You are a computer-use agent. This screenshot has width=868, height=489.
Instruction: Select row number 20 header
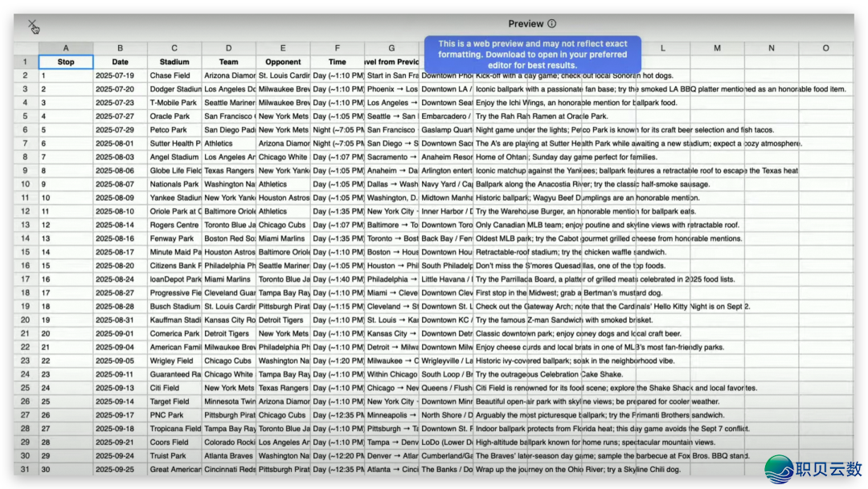[26, 320]
